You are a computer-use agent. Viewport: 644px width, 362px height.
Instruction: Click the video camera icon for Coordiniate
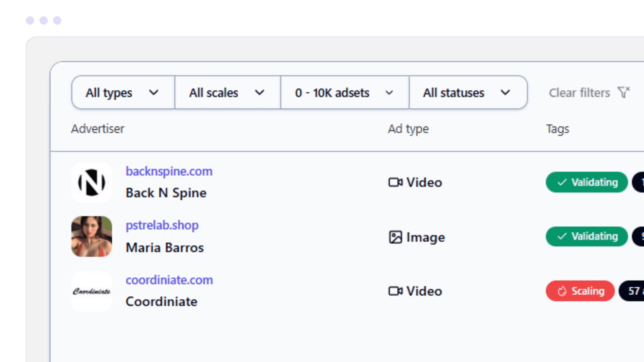[395, 291]
